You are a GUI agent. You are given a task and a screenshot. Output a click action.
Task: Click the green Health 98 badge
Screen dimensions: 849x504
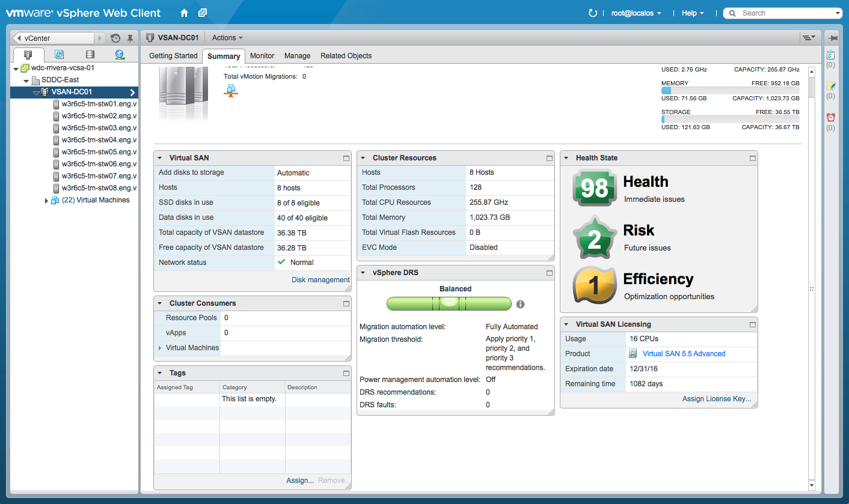pos(595,188)
